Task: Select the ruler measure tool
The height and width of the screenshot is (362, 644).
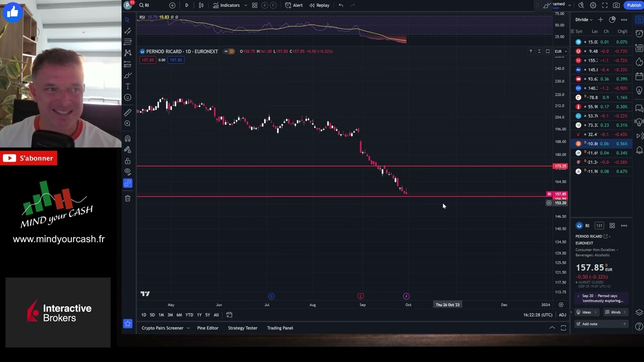Action: click(128, 113)
